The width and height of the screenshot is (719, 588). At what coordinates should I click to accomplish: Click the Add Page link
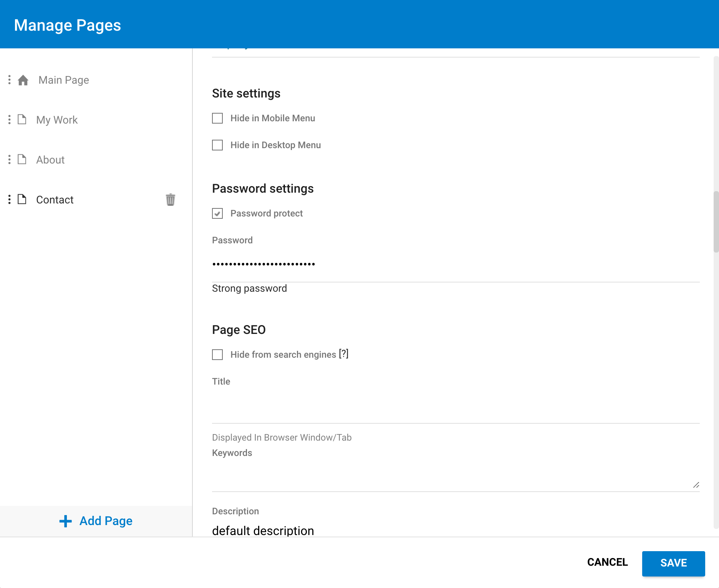tap(106, 521)
